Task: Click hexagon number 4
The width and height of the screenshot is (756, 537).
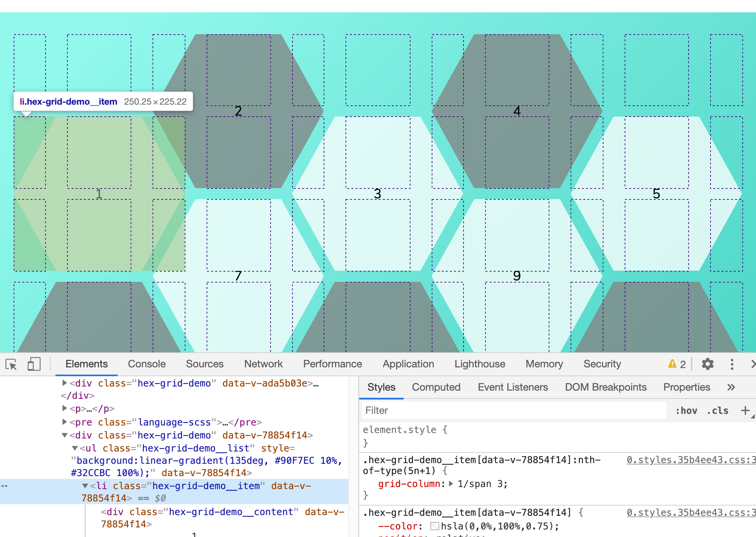Action: (517, 111)
